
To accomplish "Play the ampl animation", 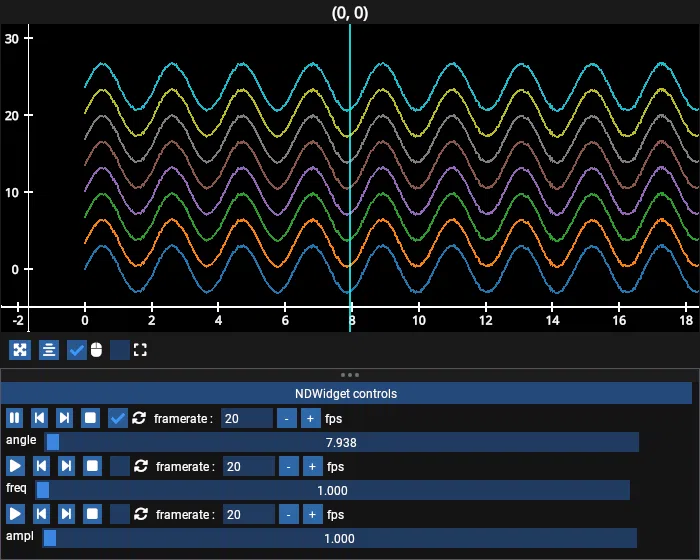I will tap(15, 514).
